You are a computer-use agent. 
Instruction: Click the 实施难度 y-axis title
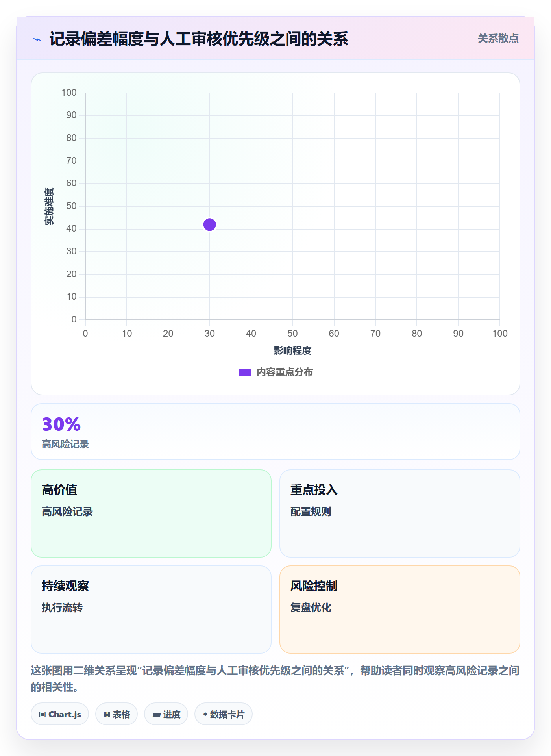49,206
